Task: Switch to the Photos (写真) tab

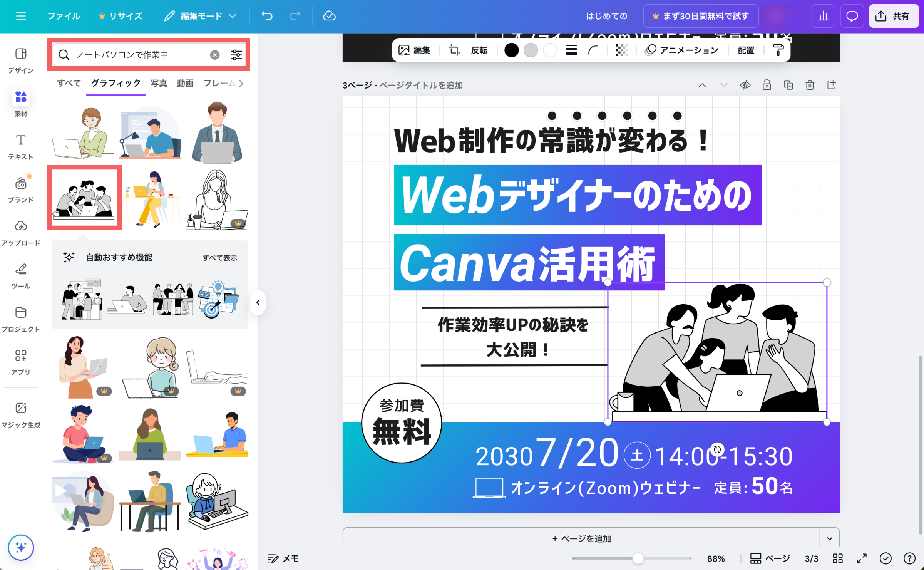Action: 159,83
